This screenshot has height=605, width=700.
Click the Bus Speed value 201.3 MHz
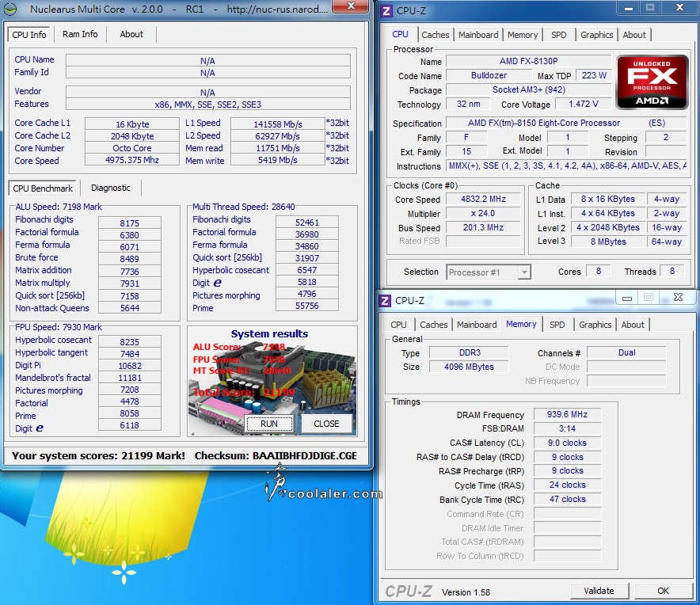tap(484, 228)
